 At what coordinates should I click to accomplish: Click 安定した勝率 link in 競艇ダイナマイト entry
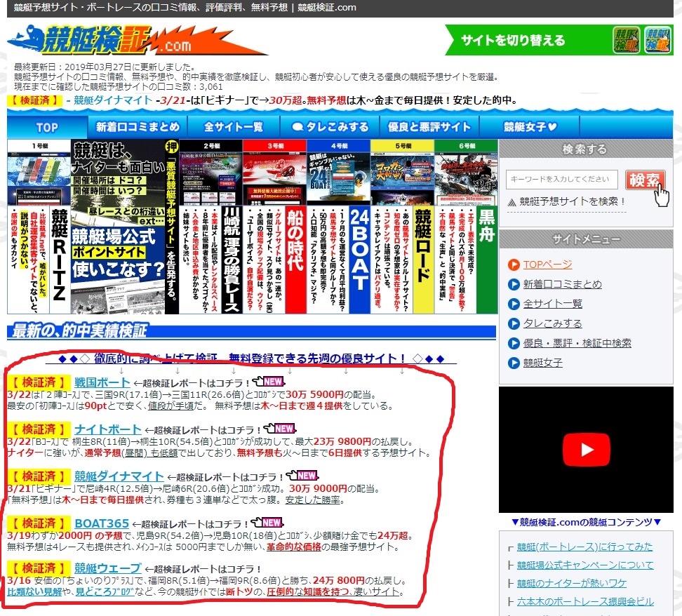click(x=312, y=500)
